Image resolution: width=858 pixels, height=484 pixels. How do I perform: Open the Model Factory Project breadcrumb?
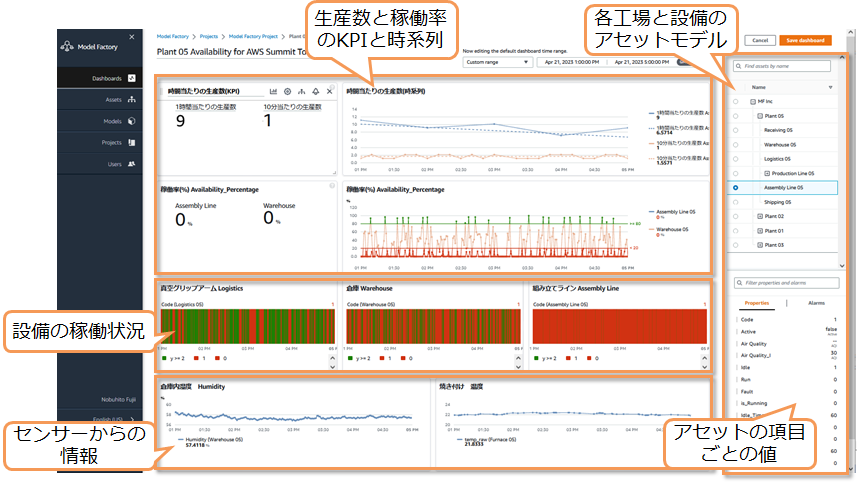253,37
